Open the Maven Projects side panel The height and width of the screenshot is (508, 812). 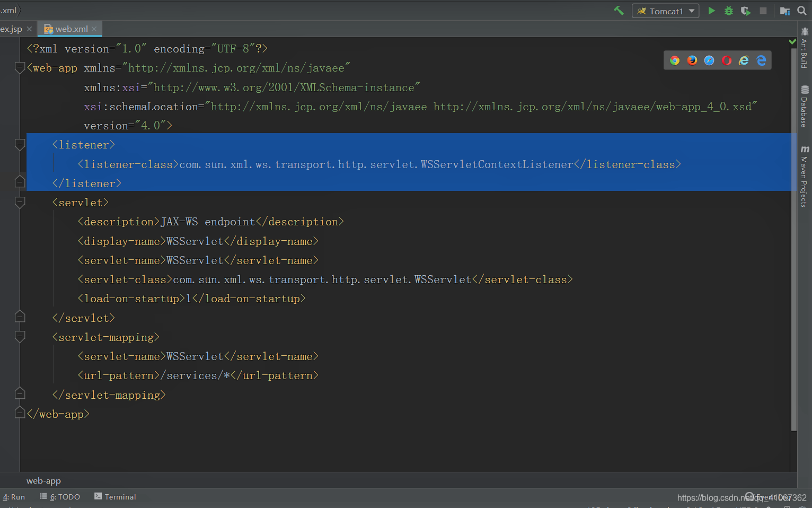(804, 176)
